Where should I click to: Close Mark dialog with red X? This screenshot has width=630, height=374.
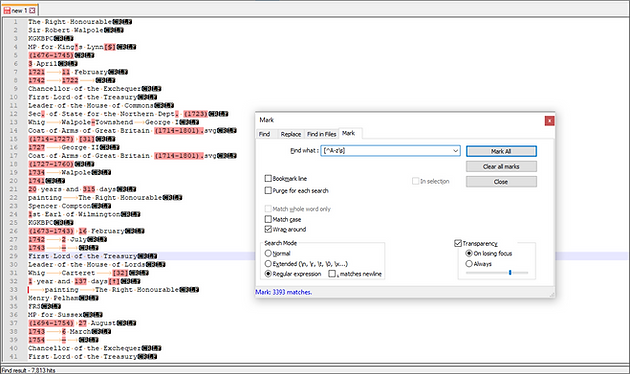[549, 121]
